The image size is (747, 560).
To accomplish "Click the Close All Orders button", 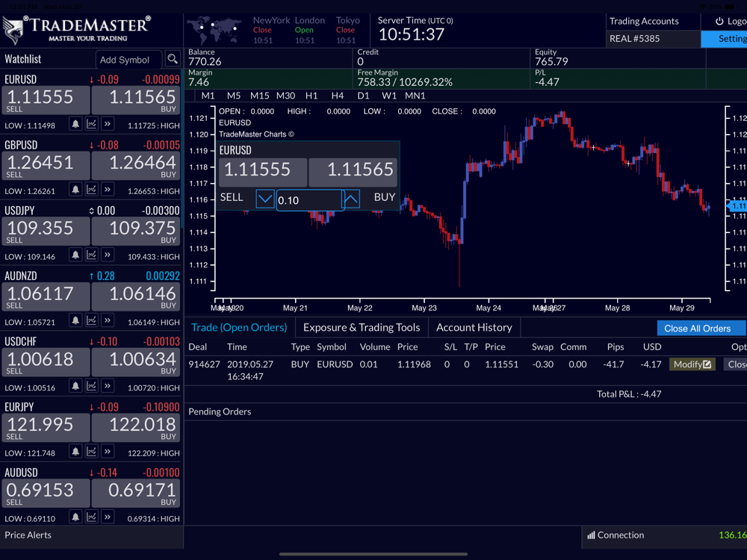I will pos(701,328).
